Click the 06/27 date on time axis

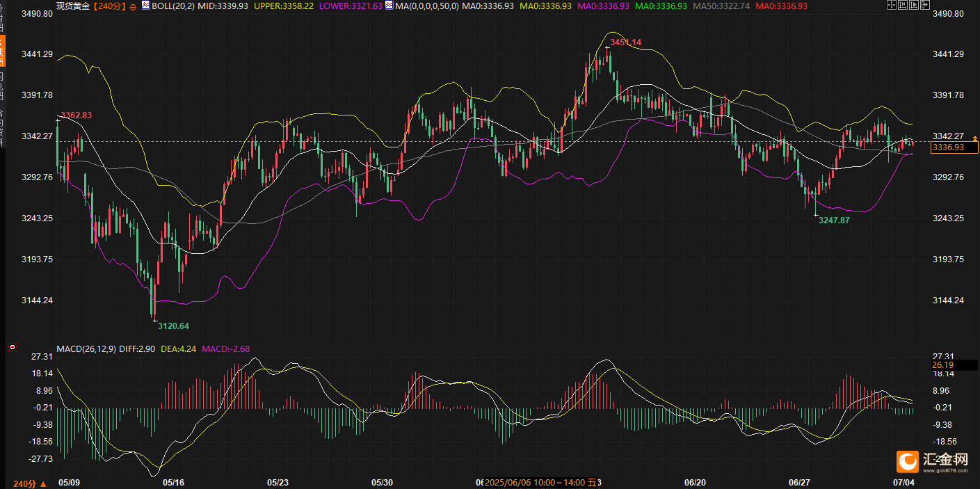(800, 482)
